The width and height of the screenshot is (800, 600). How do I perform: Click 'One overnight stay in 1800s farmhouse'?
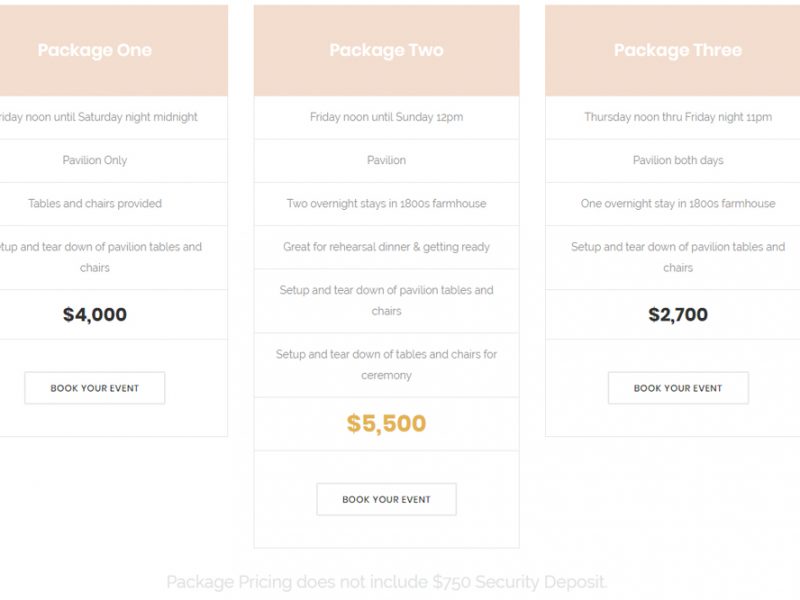pos(678,204)
